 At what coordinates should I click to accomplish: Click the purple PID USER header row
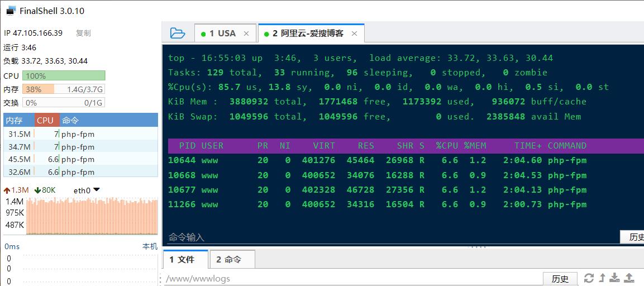tap(406, 145)
